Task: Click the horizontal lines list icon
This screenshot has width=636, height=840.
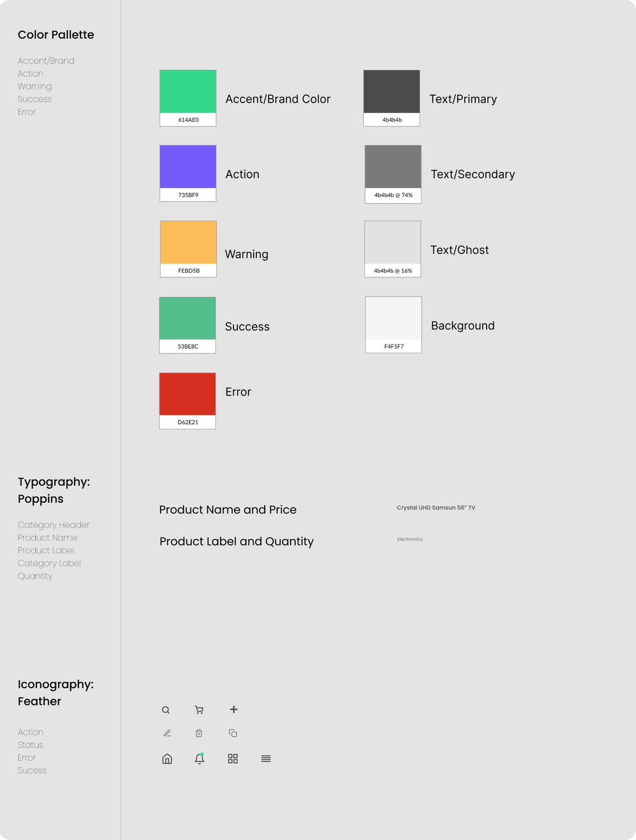Action: (x=266, y=759)
